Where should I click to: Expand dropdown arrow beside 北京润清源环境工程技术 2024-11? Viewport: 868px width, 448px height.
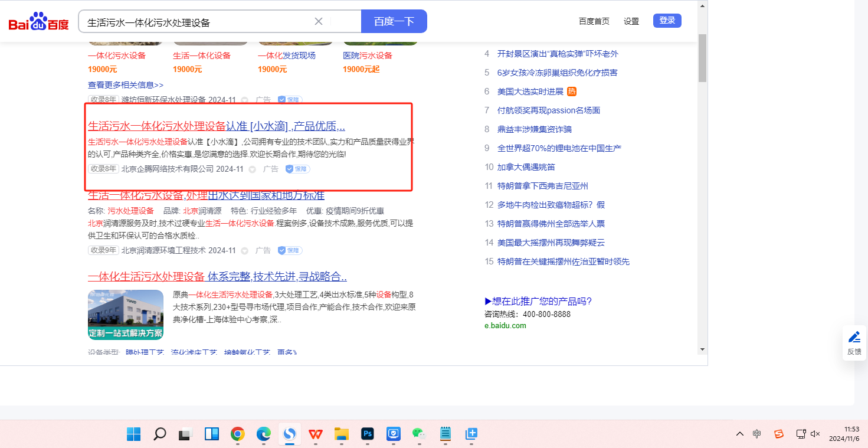click(x=245, y=251)
